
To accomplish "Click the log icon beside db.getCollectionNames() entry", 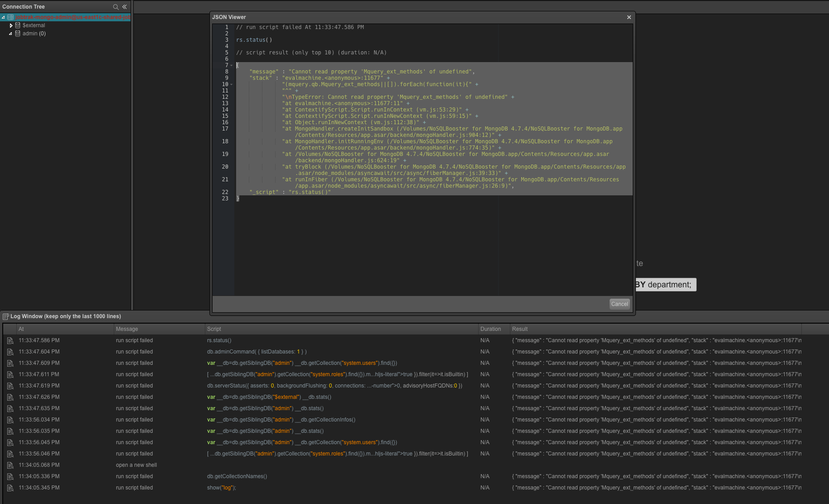I will (x=10, y=476).
